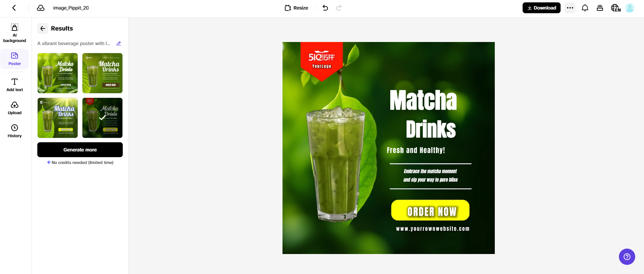644x274 pixels.
Task: Click the Resize option in toolbar
Action: (x=296, y=8)
